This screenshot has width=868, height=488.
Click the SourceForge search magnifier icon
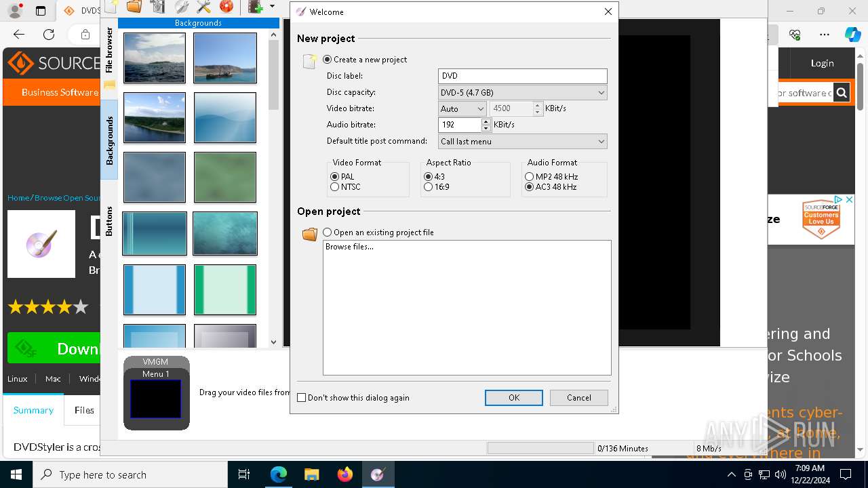click(x=842, y=93)
